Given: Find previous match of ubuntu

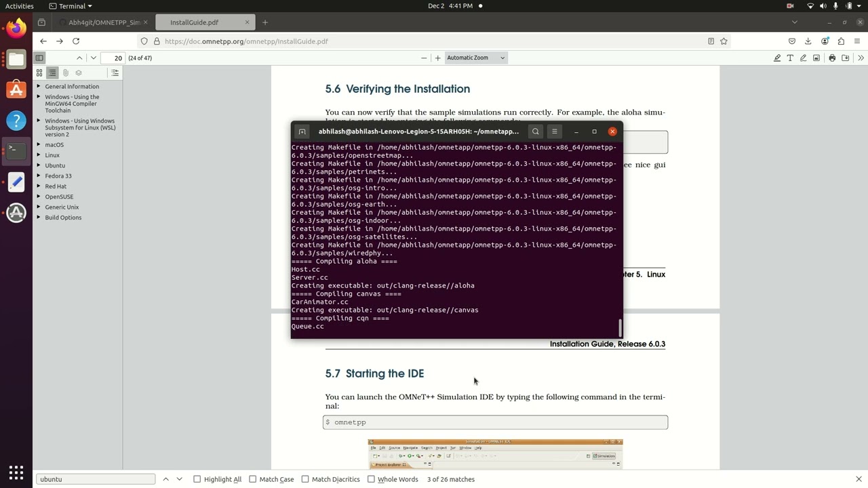Looking at the screenshot, I should (x=165, y=479).
